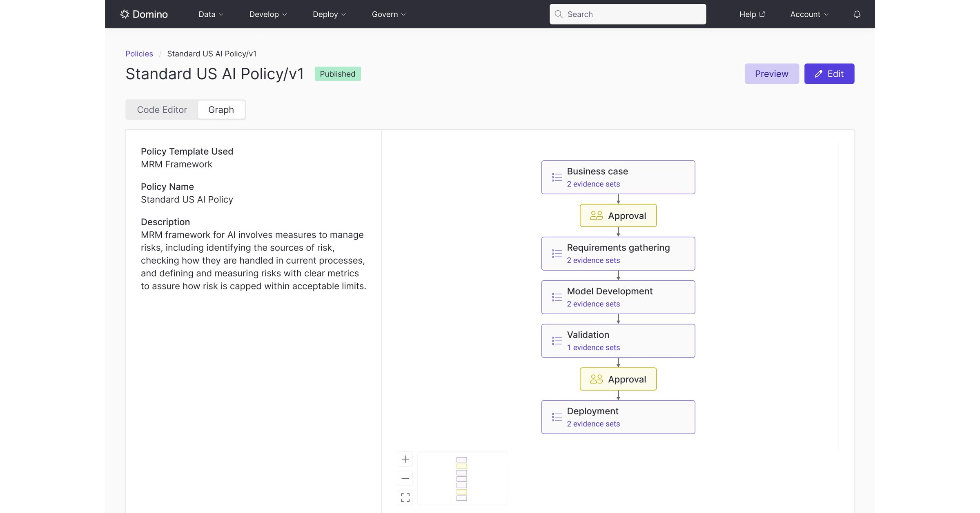Open the Develop dropdown menu
The height and width of the screenshot is (513, 980).
pyautogui.click(x=268, y=14)
